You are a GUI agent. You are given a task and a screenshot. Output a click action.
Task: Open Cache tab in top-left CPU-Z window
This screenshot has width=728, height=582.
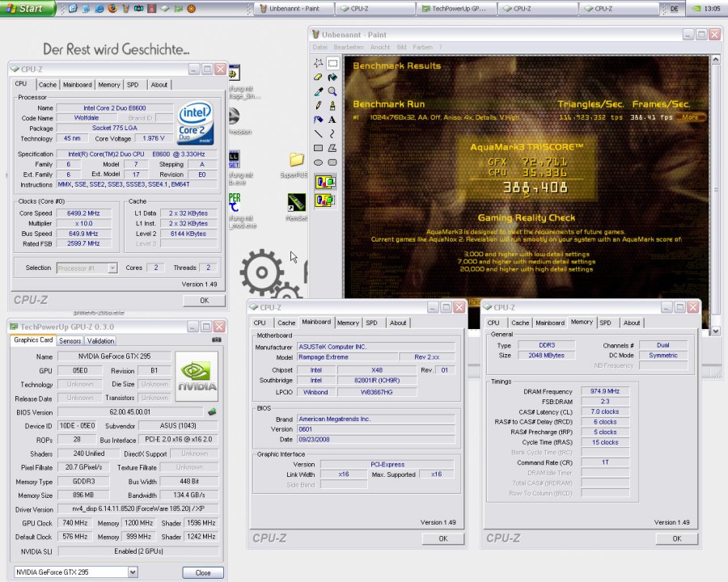coord(48,84)
